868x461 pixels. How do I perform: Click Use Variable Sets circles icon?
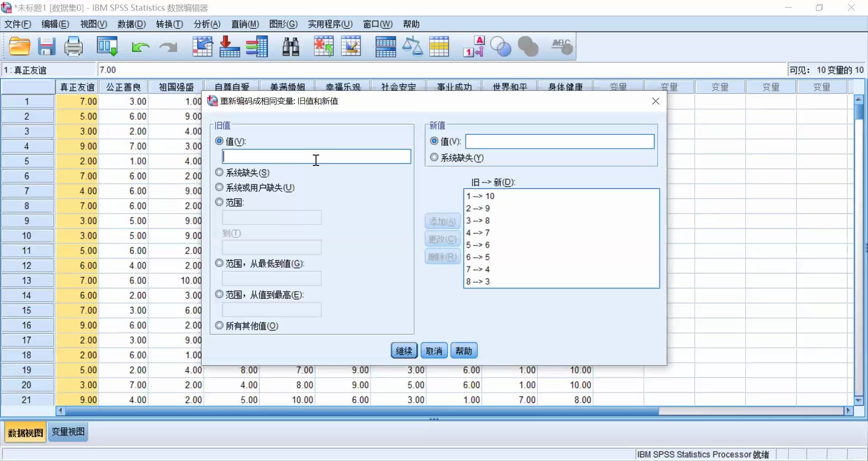click(500, 47)
